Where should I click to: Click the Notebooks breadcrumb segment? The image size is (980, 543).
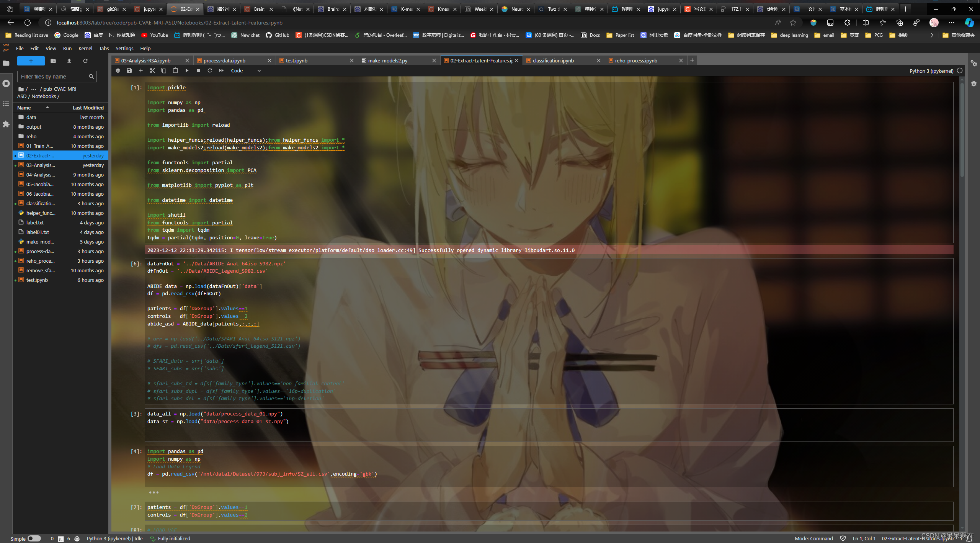[x=44, y=96]
